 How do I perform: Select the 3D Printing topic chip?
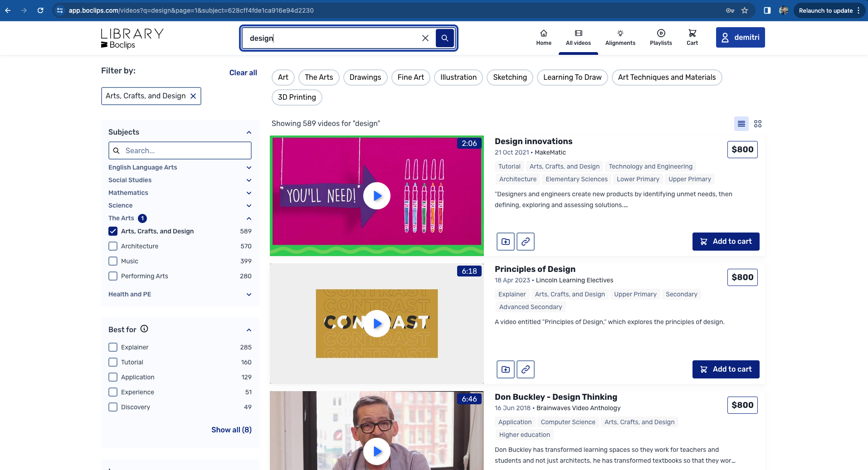click(x=297, y=97)
